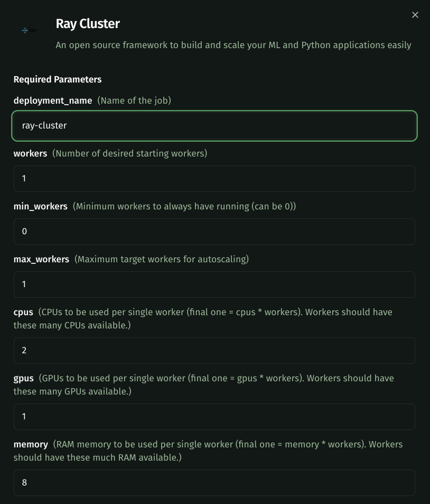Image resolution: width=430 pixels, height=504 pixels.
Task: Click the framework description subtitle text
Action: (x=233, y=45)
